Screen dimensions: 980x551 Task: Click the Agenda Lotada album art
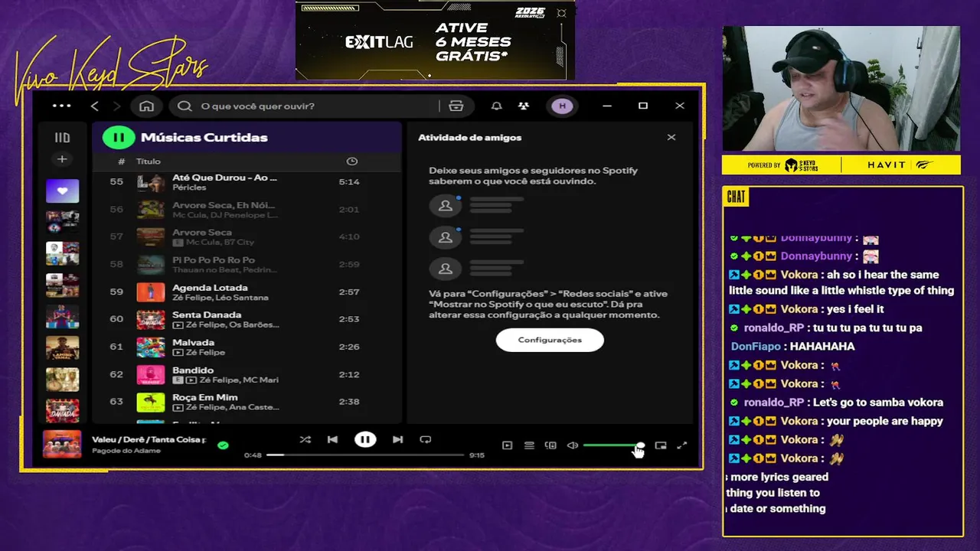151,292
